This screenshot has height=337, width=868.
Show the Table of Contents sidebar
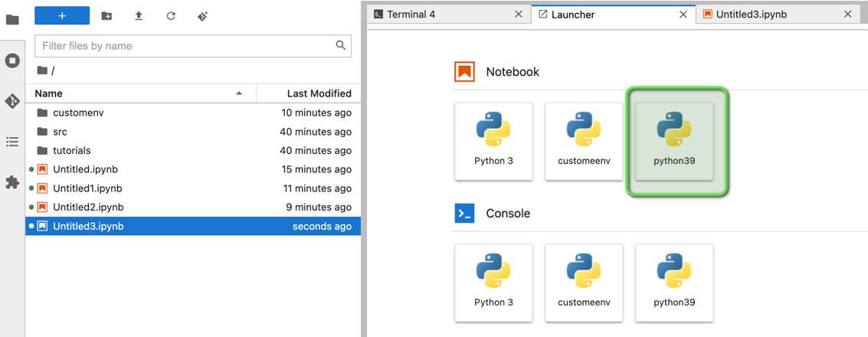12,142
